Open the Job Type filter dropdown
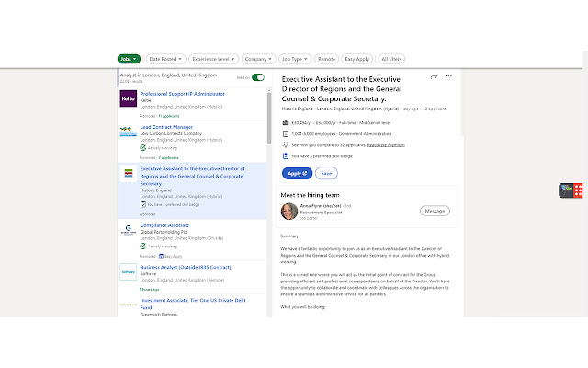Screen dimensions: 588x368 [295, 59]
